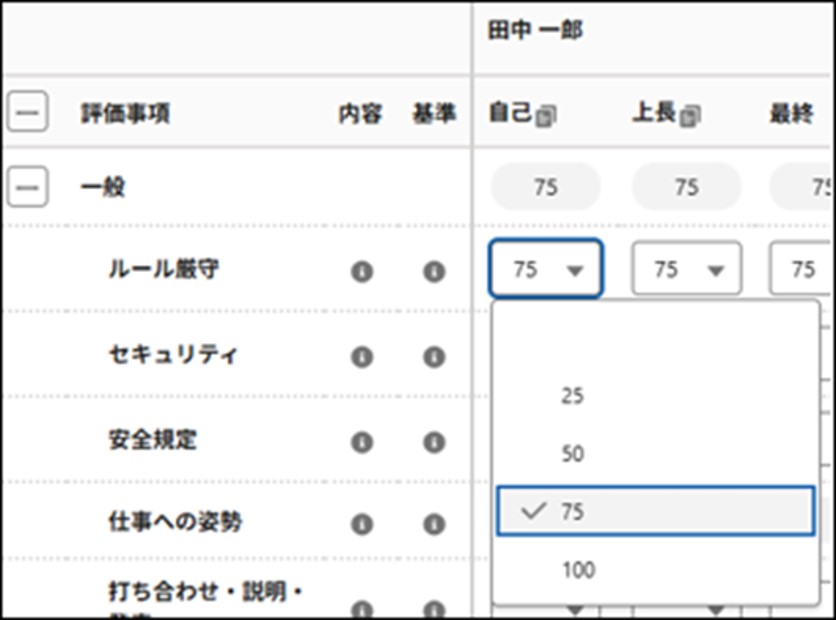The width and height of the screenshot is (836, 620).
Task: Collapse all rows via the 評価事項 header toggle
Action: tap(28, 112)
